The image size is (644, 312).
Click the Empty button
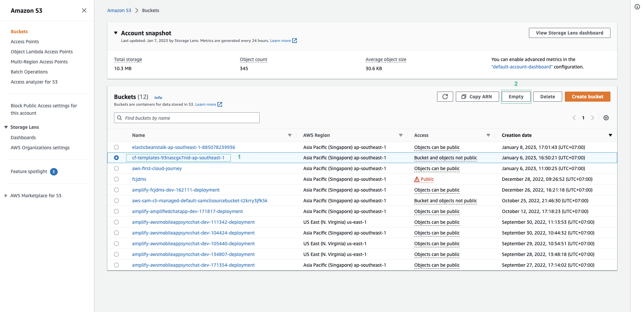click(516, 97)
